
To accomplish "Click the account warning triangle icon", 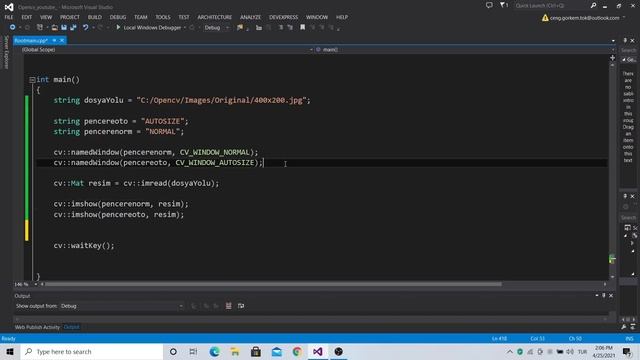I will (x=545, y=18).
